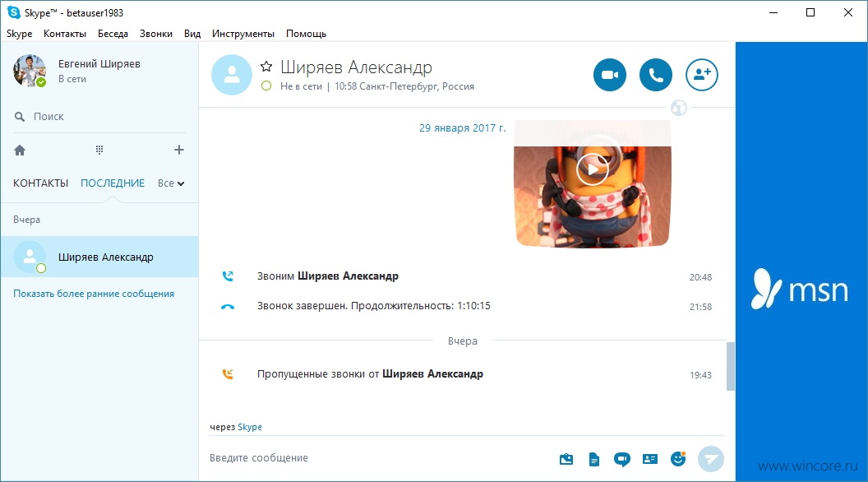The width and height of the screenshot is (868, 482).
Task: Minimize the Skype window
Action: 773,12
